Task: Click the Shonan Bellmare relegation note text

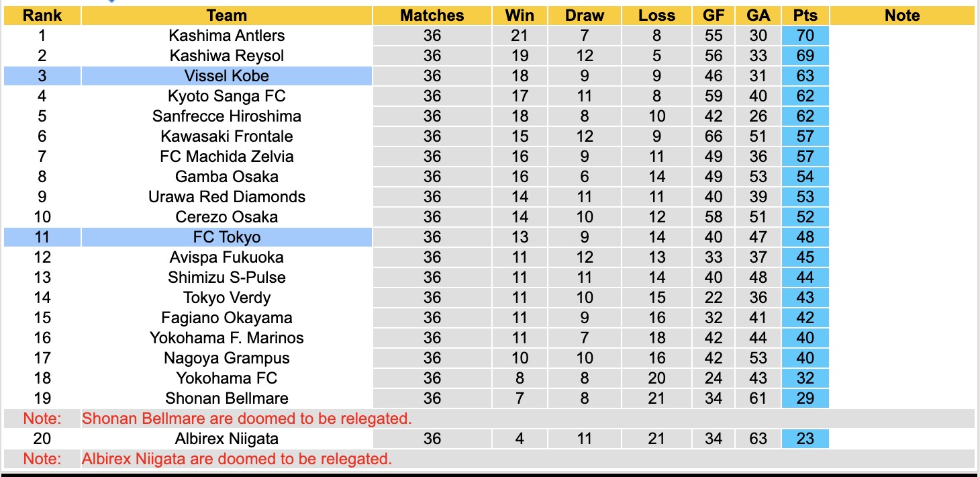Action: tap(246, 419)
